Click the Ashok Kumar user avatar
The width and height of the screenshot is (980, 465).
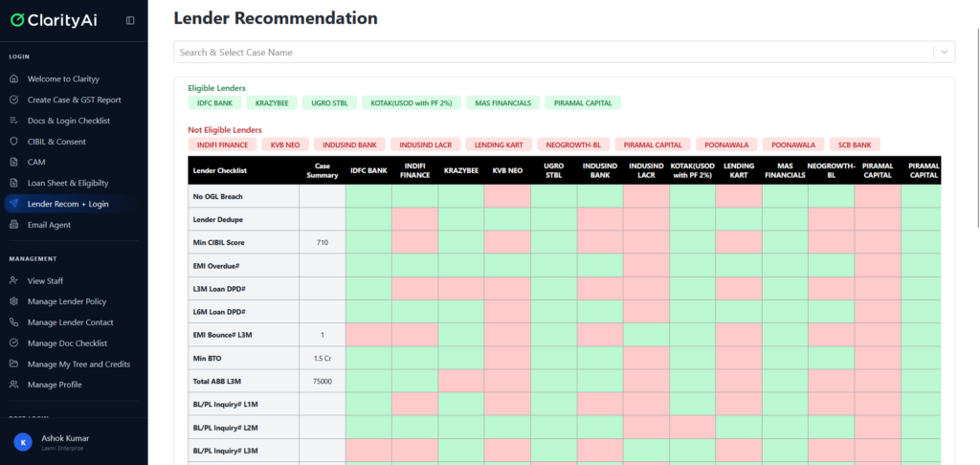[22, 441]
